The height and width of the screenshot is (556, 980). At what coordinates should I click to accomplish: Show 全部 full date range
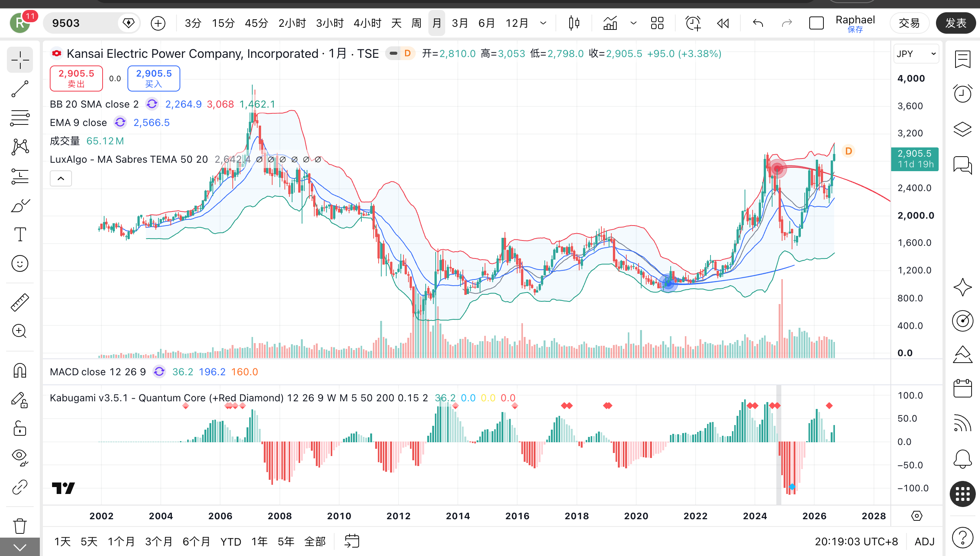point(315,541)
